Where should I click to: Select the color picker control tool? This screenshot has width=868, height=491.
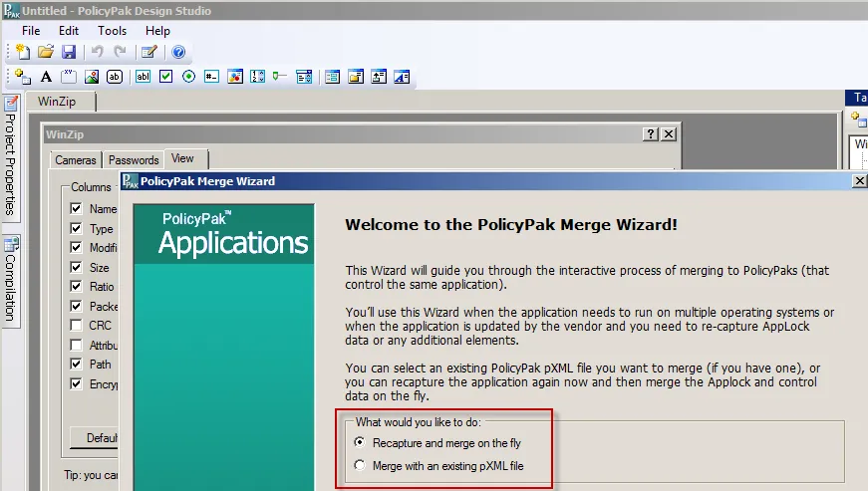click(x=235, y=77)
